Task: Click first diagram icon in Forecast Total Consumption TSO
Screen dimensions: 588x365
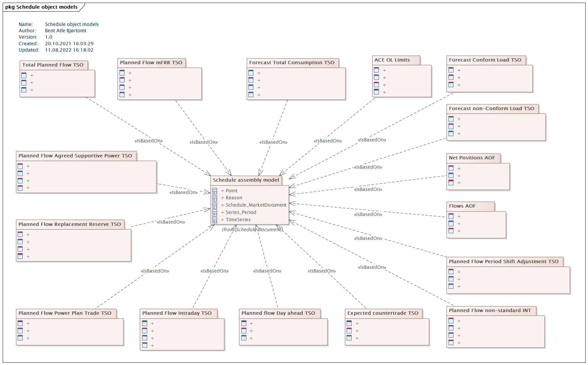Action: [x=251, y=73]
